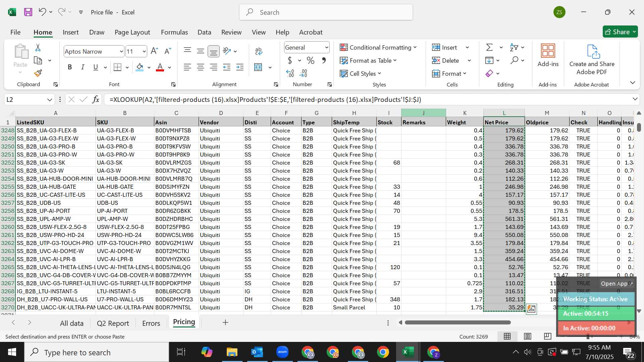Click the Share button
The width and height of the screenshot is (644, 362).
click(620, 32)
